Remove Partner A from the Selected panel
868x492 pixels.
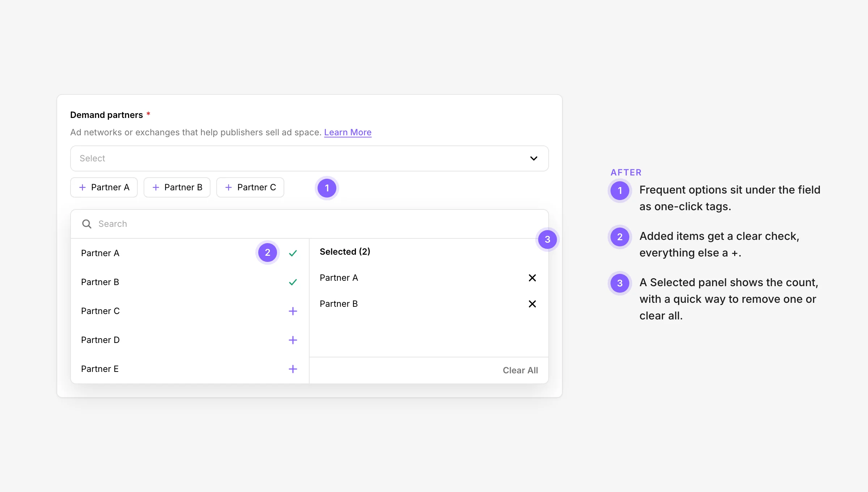532,278
